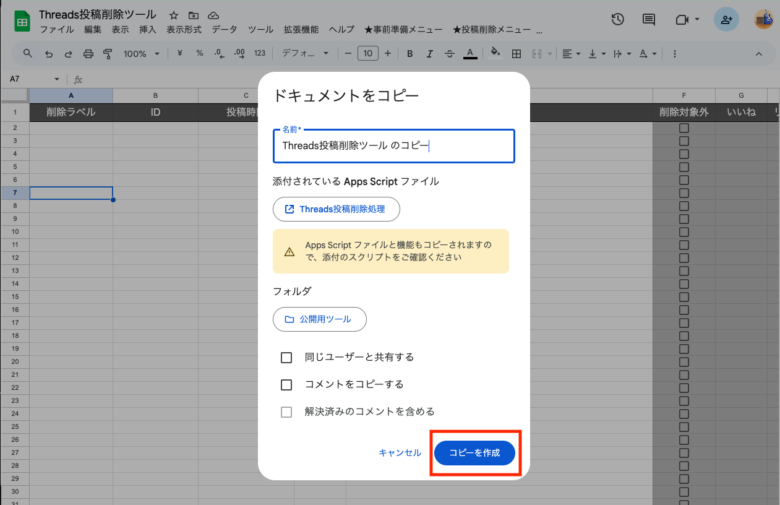The image size is (780, 505).
Task: Undo the last action
Action: (49, 54)
